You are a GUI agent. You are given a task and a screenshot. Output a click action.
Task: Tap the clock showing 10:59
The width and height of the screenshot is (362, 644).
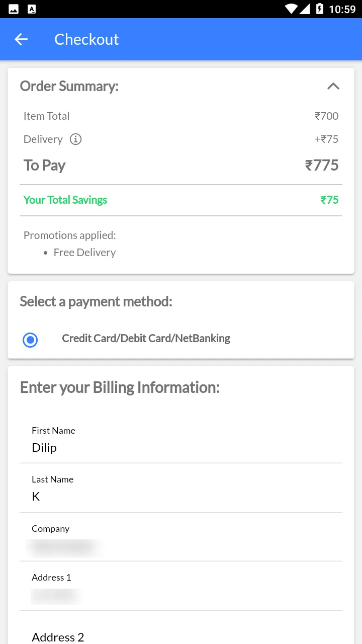tap(342, 9)
